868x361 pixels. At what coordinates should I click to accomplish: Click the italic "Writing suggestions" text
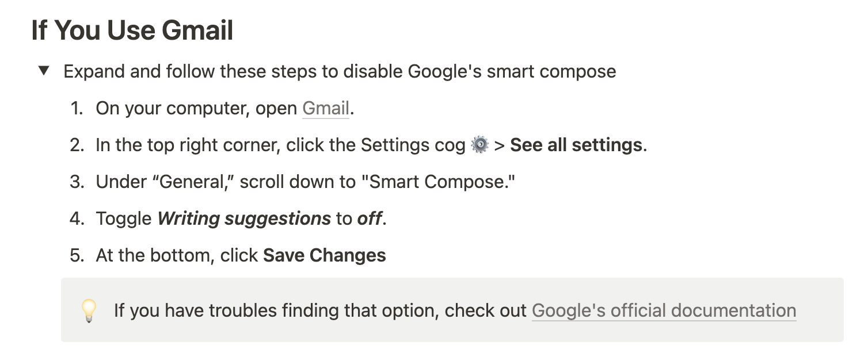244,218
